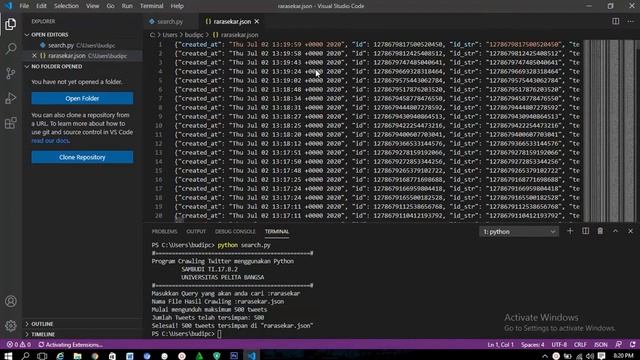Split the terminal panel
Viewport: 640px width, 360px height.
click(x=585, y=231)
